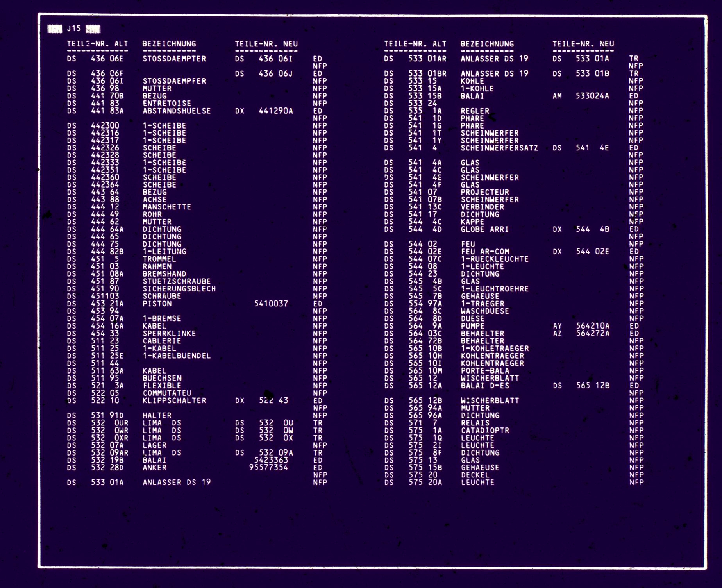Select the SPERRKLINKE description
Screen dimensions: 722x588
click(169, 334)
